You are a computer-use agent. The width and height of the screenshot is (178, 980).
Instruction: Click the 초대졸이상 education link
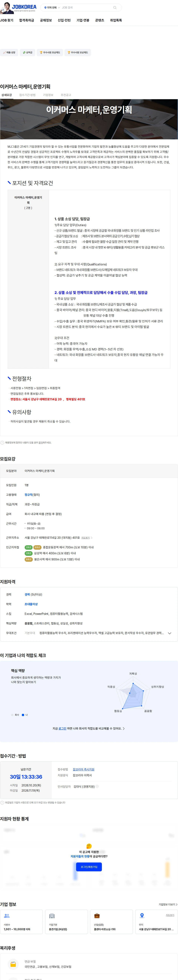[31, 604]
